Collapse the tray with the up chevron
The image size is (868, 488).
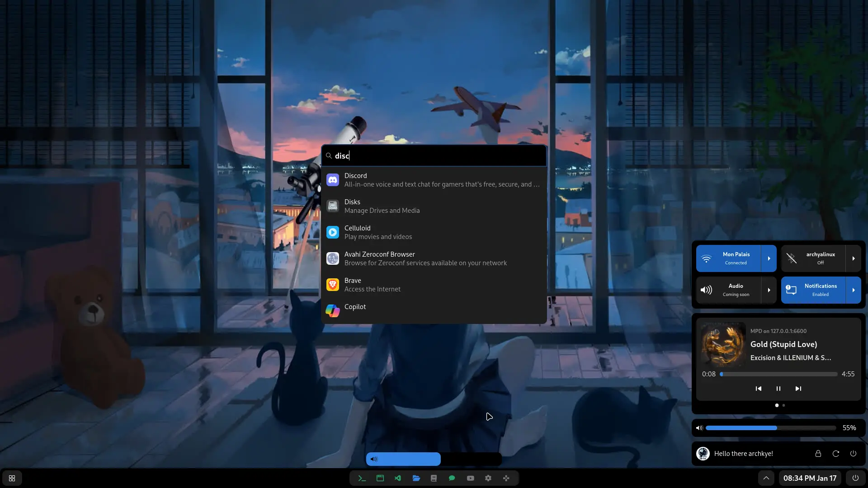(766, 478)
